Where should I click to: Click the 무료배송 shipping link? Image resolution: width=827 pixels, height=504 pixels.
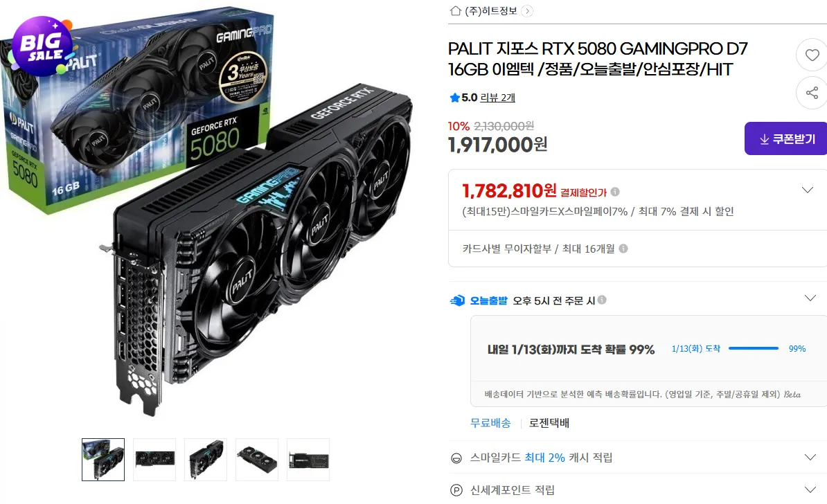[490, 423]
